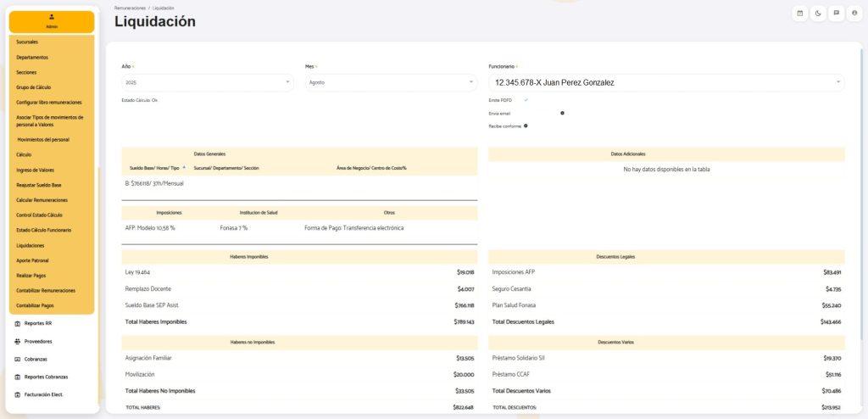Open the Año dropdown showing 2025
The height and width of the screenshot is (419, 868).
(208, 82)
